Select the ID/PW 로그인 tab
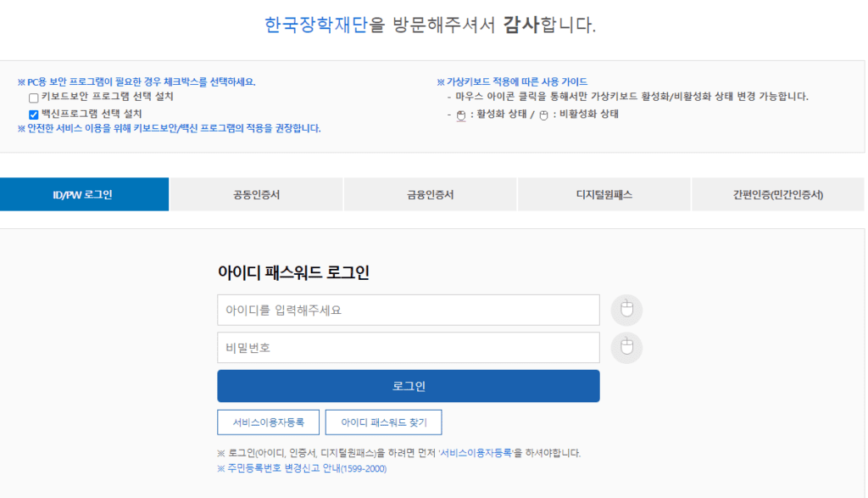Screen dimensions: 868x498 84,194
